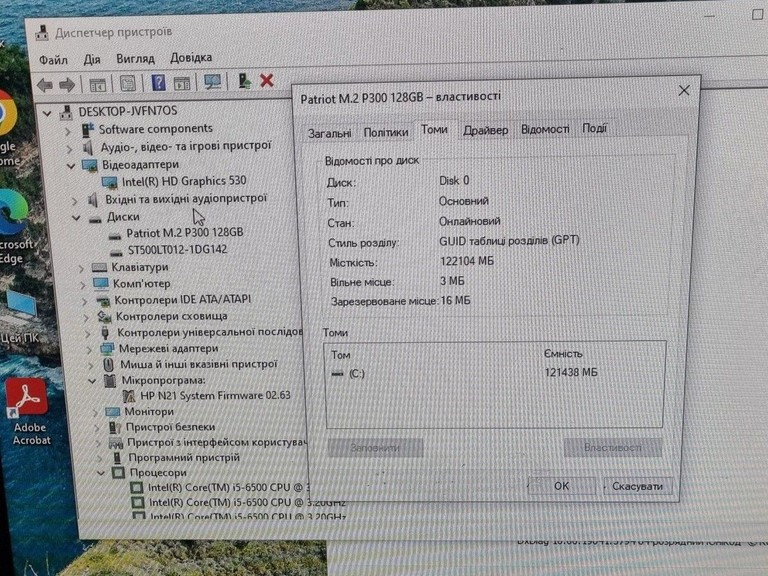Viewport: 768px width, 576px height.
Task: Collapse the Диски node
Action: [76, 217]
